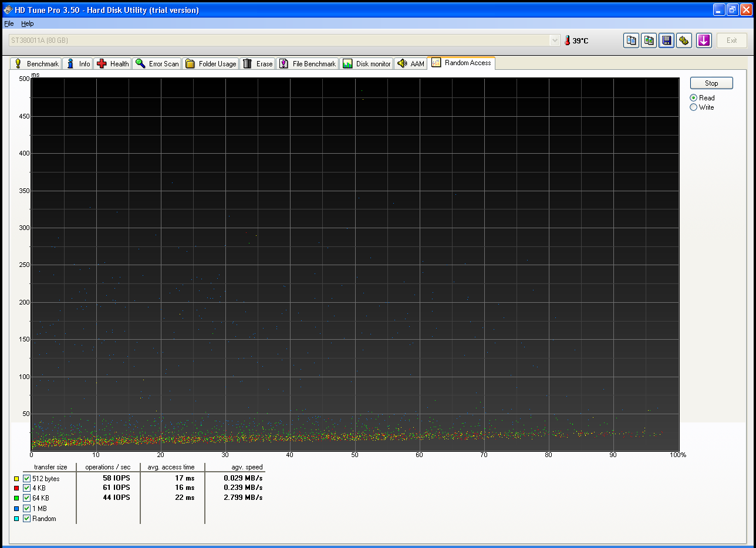The width and height of the screenshot is (756, 548).
Task: Select the Random Access tab
Action: (461, 63)
